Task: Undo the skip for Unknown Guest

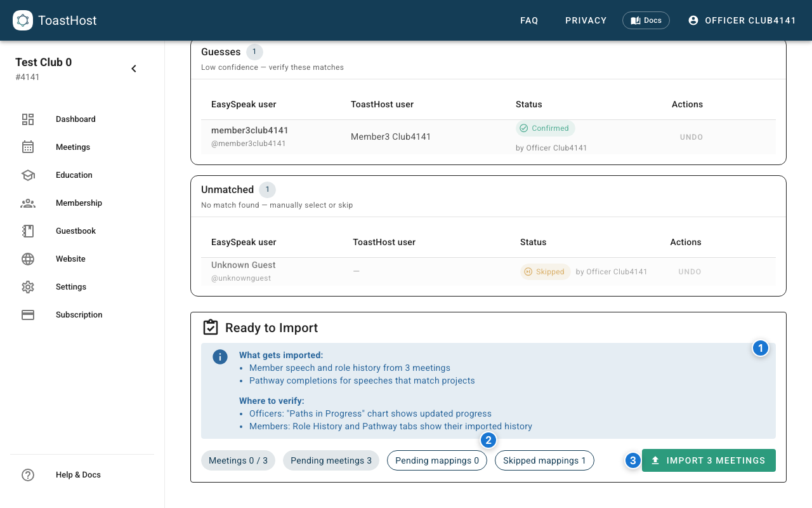Action: [x=689, y=271]
